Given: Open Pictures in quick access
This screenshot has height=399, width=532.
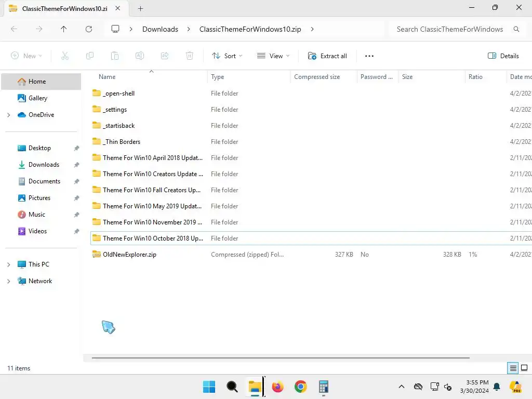Looking at the screenshot, I should [x=41, y=198].
